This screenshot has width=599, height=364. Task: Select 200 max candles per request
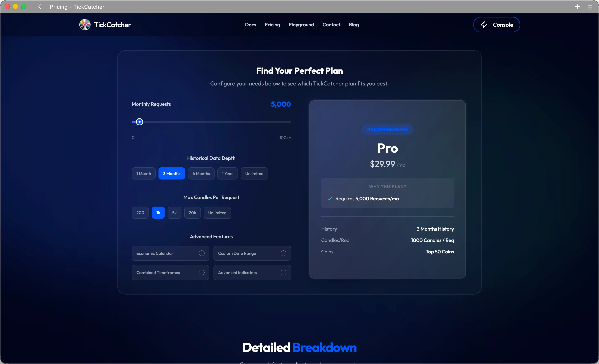[x=140, y=212]
